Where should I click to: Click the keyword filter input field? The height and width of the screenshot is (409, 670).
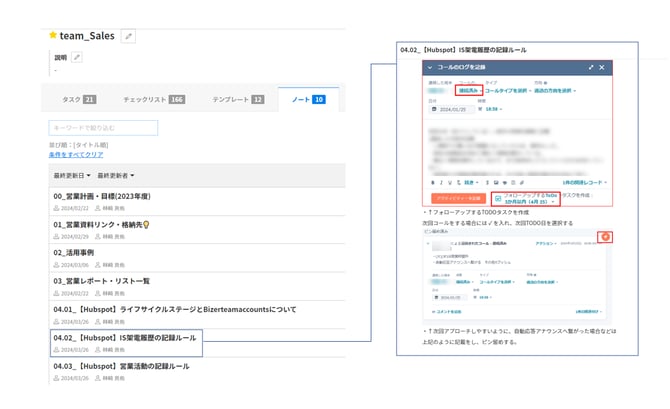[x=103, y=128]
